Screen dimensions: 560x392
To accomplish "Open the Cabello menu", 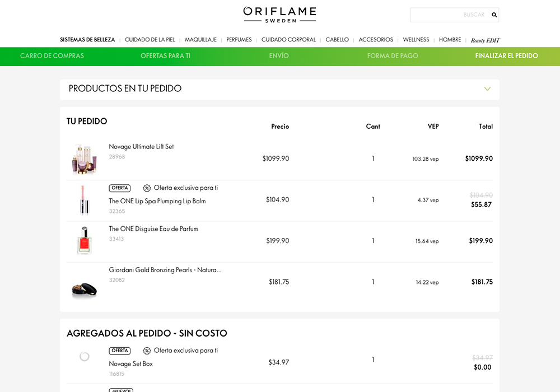I will pos(337,40).
